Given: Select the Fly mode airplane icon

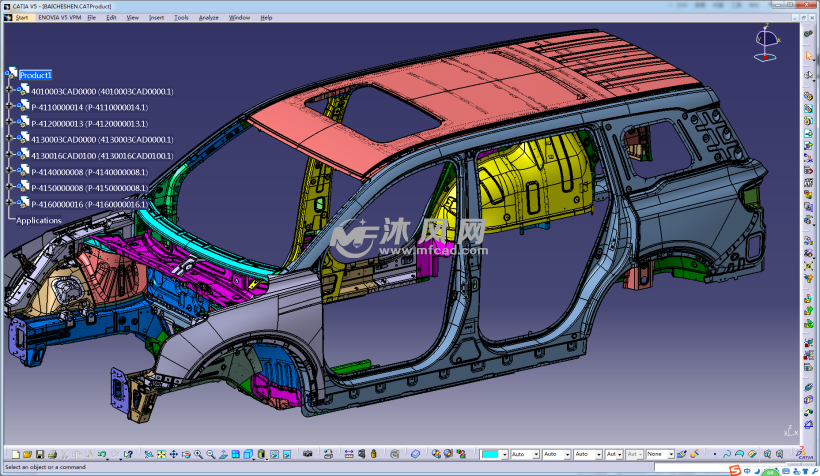Looking at the screenshot, I should pos(149,455).
